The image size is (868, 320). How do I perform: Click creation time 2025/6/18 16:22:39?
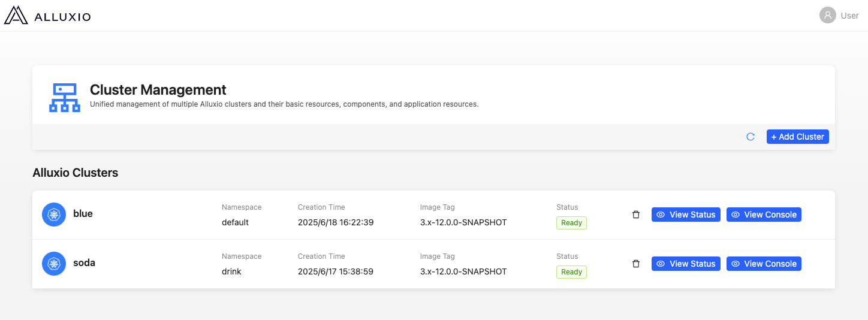click(x=336, y=222)
